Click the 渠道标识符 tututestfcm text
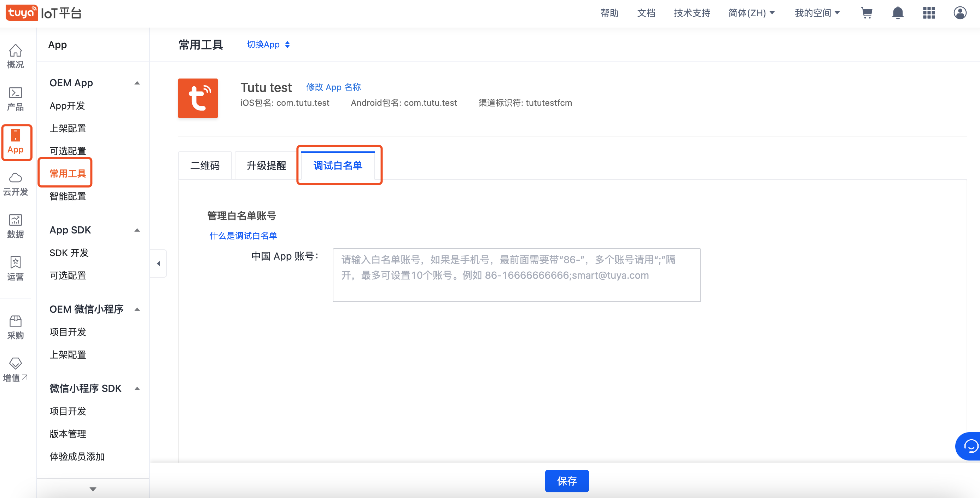The height and width of the screenshot is (498, 980). coord(525,103)
